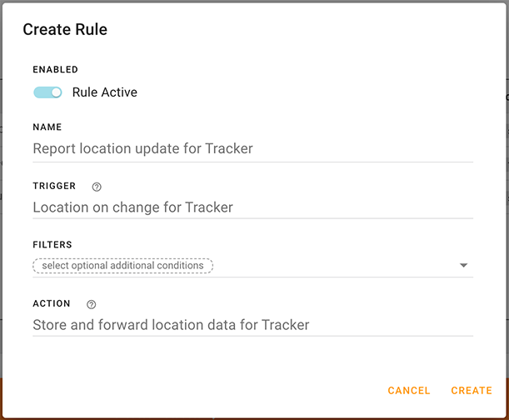Click the TRIGGER section label

click(x=55, y=186)
